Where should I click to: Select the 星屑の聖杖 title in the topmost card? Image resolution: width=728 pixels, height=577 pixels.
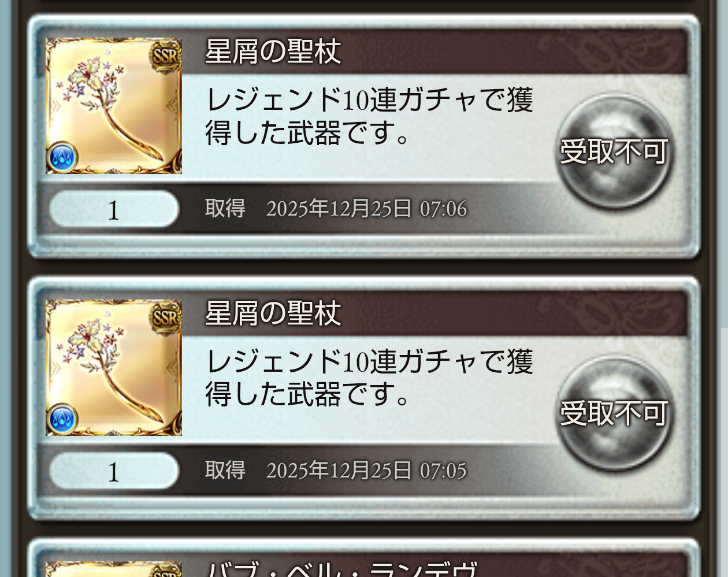pyautogui.click(x=273, y=51)
